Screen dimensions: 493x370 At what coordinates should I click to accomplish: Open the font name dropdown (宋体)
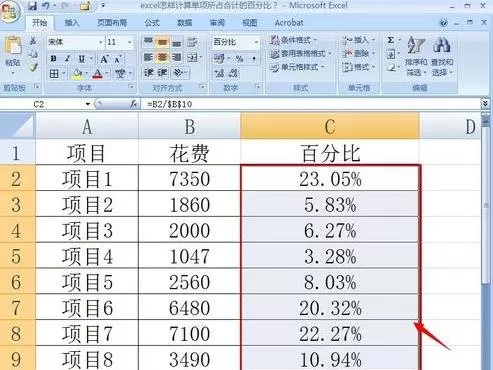tap(101, 42)
